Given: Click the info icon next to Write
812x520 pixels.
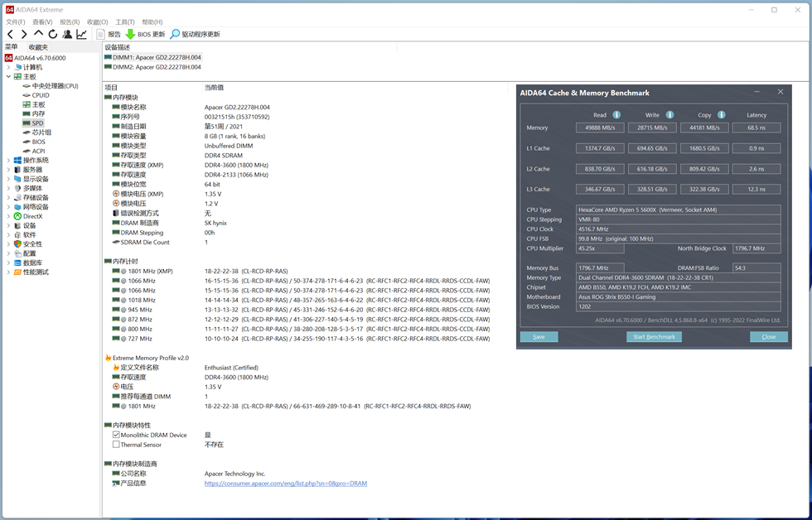Looking at the screenshot, I should click(x=669, y=115).
